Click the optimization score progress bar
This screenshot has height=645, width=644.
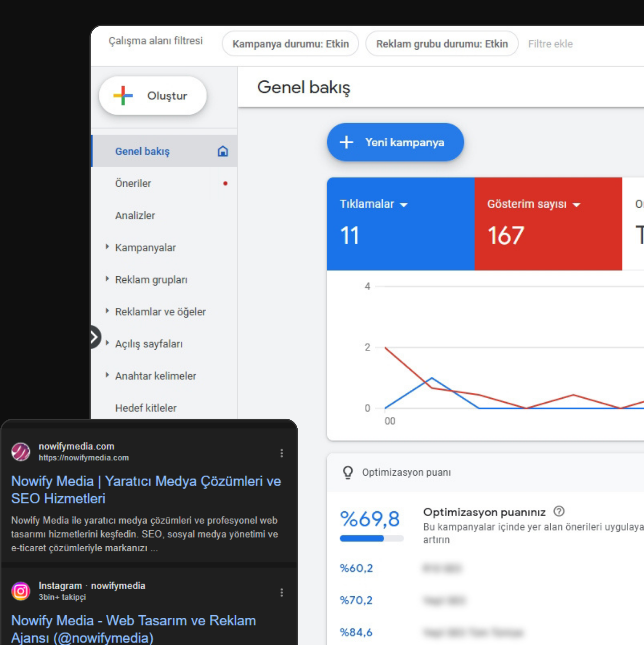[x=371, y=538]
